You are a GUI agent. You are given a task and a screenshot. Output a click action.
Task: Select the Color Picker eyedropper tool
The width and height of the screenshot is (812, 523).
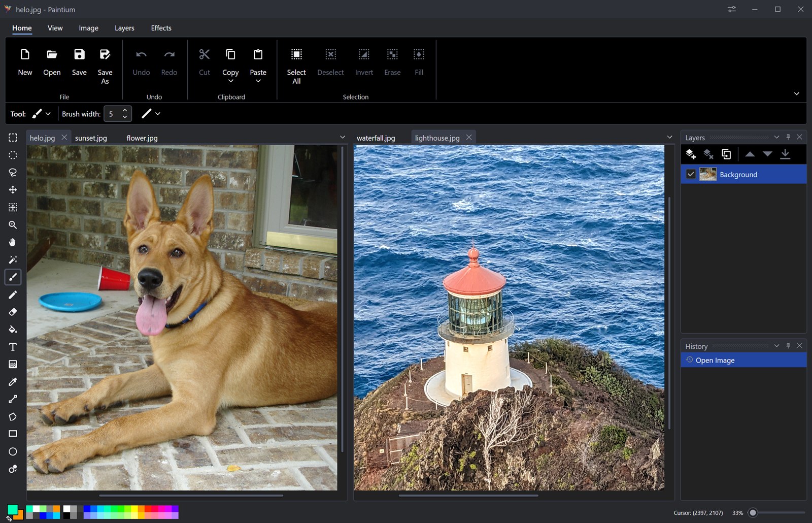[13, 381]
